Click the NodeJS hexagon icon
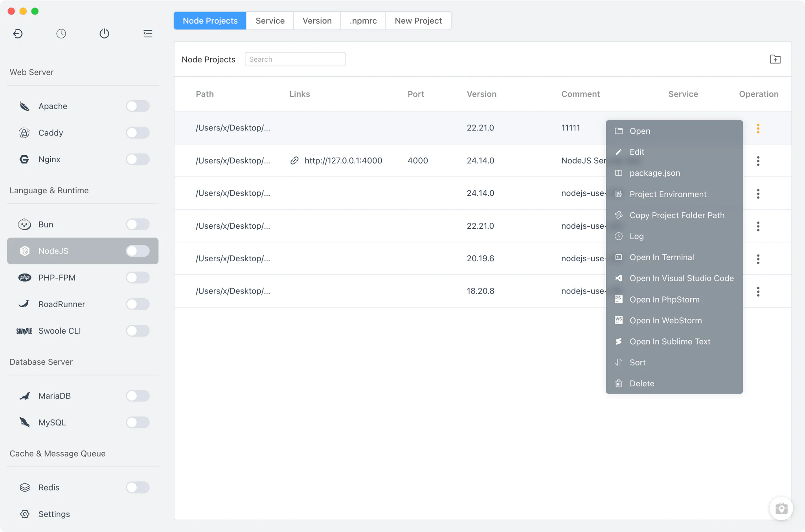This screenshot has height=532, width=805. [25, 251]
